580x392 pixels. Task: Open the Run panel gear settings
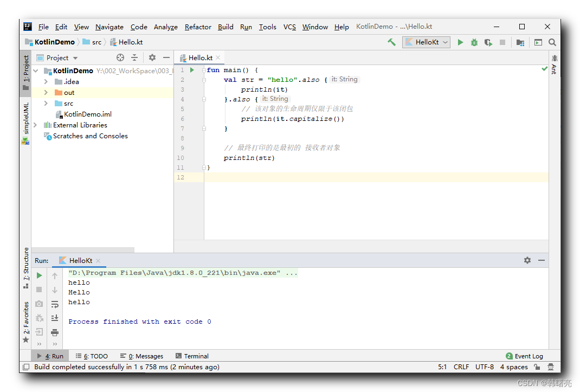pos(527,260)
